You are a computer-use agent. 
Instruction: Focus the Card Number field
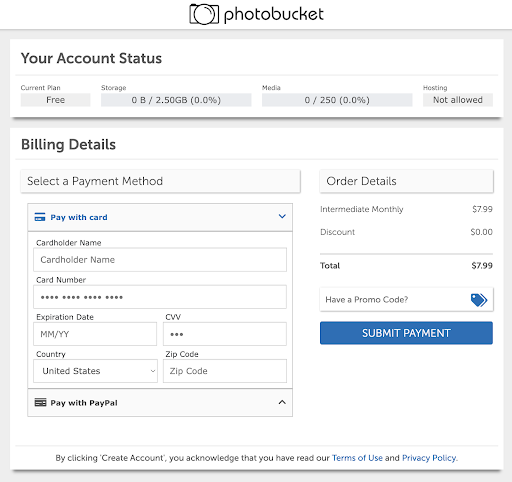pyautogui.click(x=160, y=297)
